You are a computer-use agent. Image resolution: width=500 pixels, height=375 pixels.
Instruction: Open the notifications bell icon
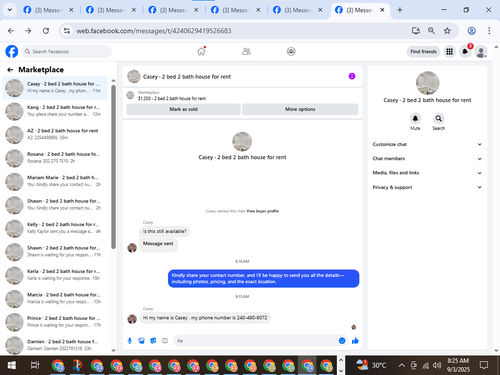pos(465,52)
